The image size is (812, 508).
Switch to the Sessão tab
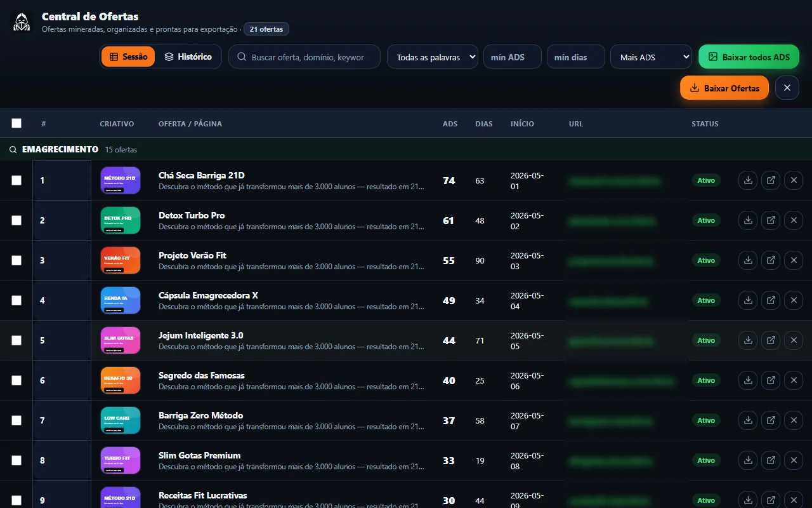point(128,57)
